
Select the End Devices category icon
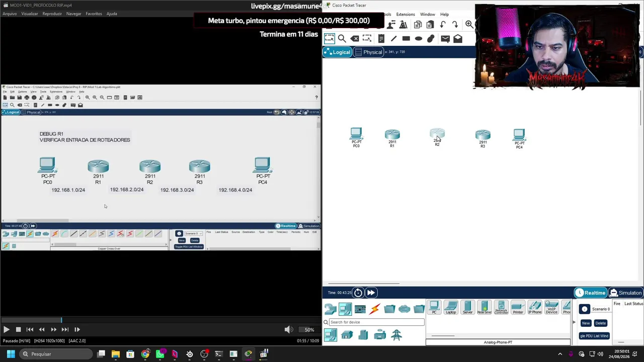345,309
